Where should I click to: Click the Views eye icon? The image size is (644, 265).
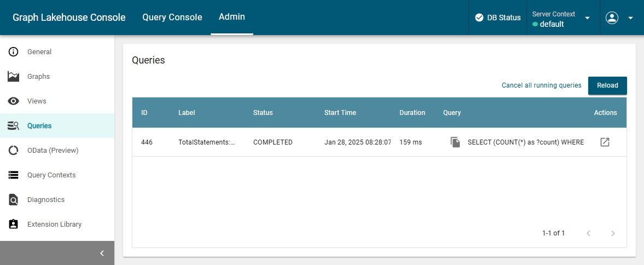(14, 101)
